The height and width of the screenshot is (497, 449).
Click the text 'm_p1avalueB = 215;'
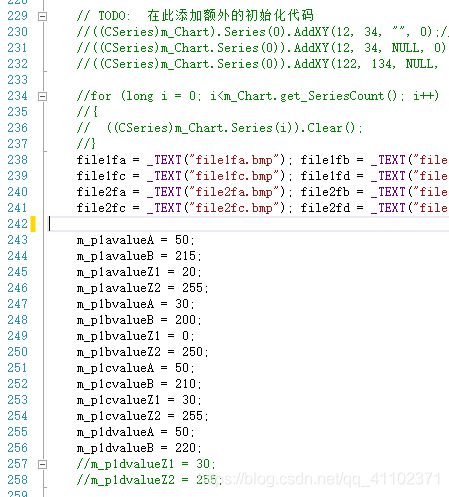click(x=139, y=256)
